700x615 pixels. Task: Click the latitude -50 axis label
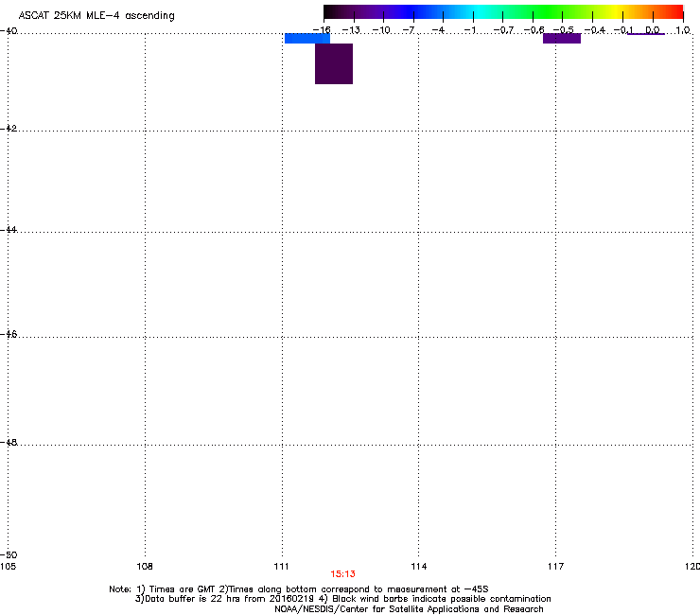[9, 554]
